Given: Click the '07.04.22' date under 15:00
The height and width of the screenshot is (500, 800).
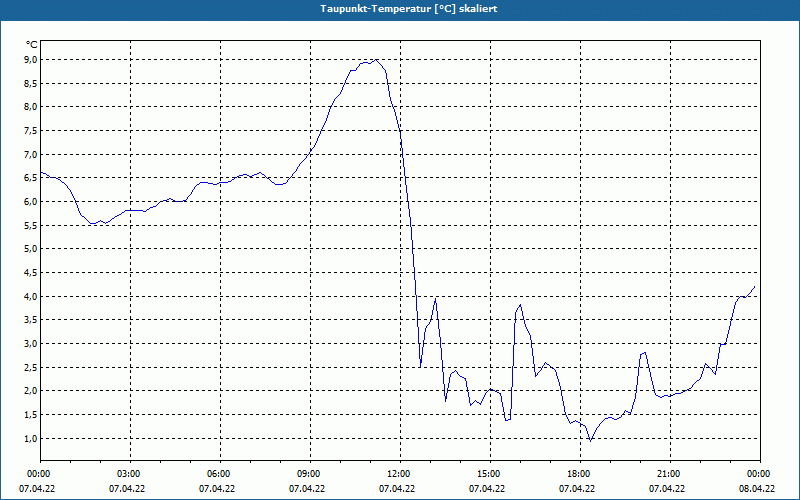Looking at the screenshot, I should click(487, 489).
